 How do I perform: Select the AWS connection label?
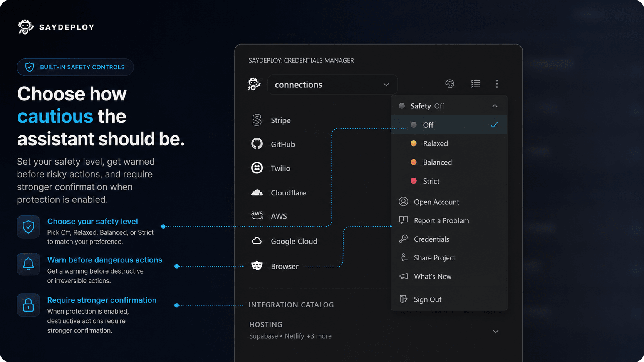tap(279, 216)
